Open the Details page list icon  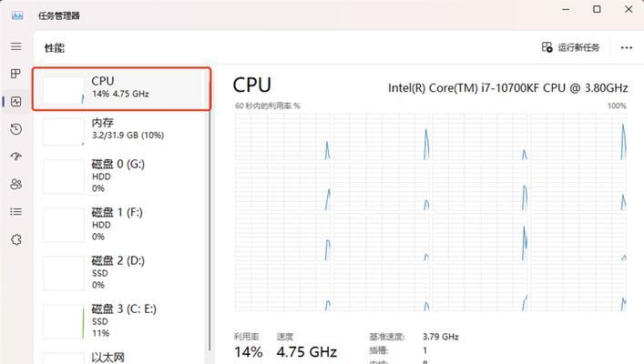point(16,212)
